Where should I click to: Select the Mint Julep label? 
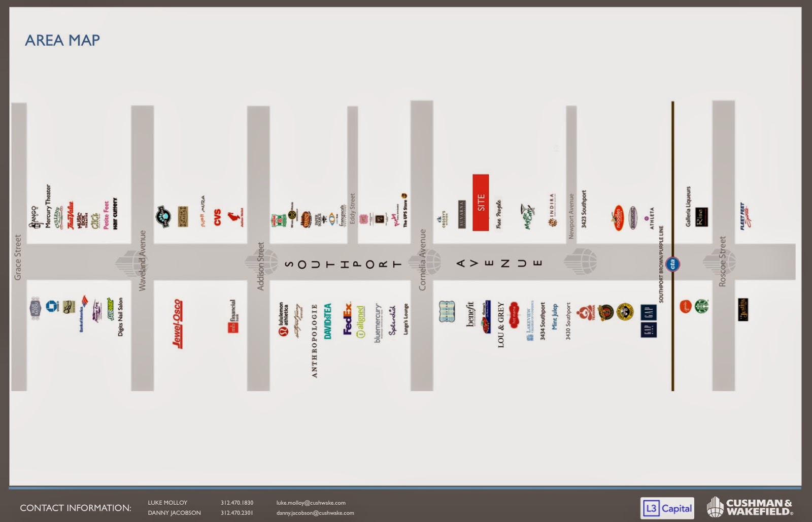click(555, 317)
